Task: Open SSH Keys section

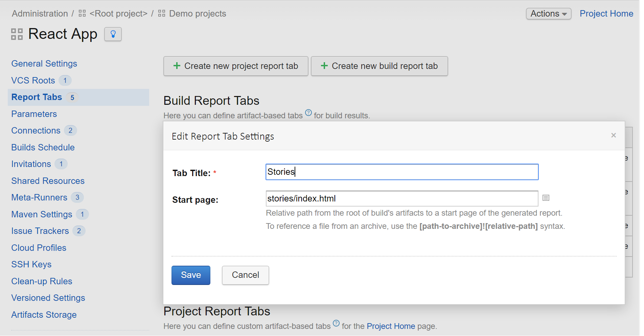Action: click(x=31, y=264)
